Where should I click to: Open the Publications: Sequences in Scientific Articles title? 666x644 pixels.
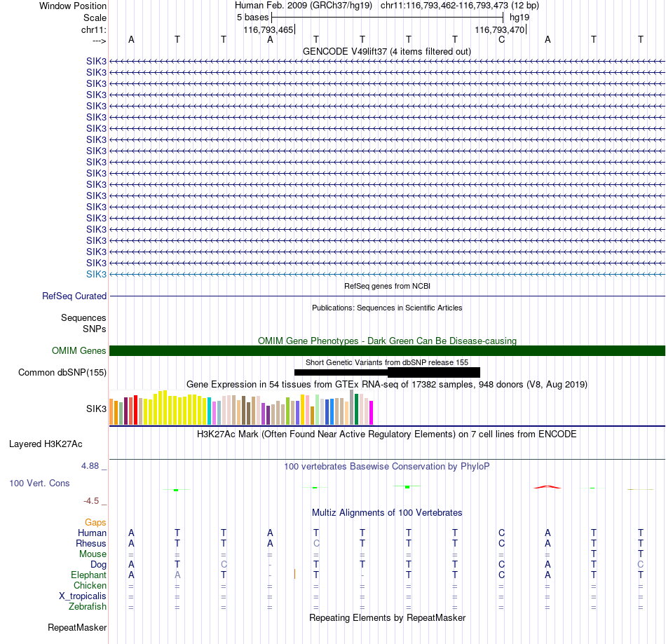click(x=387, y=308)
